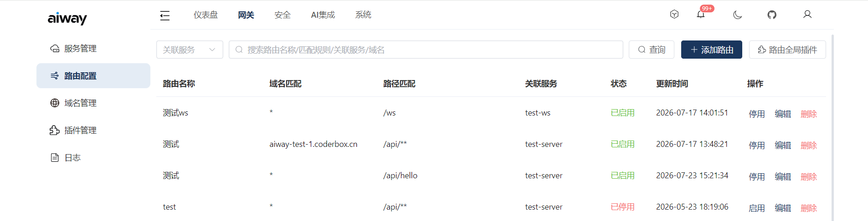Delete the aiway-test-1.coderbox.cn route
868x221 pixels.
[809, 145]
